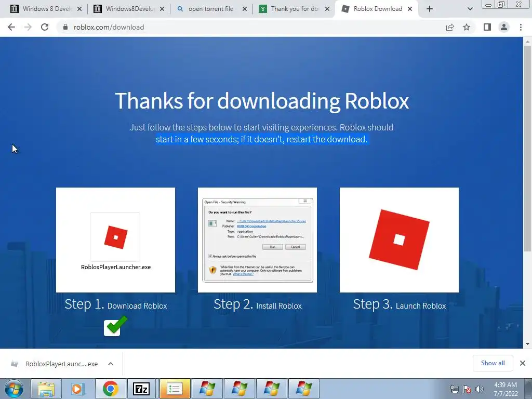Share this page via share icon
The image size is (532, 399).
click(x=450, y=27)
